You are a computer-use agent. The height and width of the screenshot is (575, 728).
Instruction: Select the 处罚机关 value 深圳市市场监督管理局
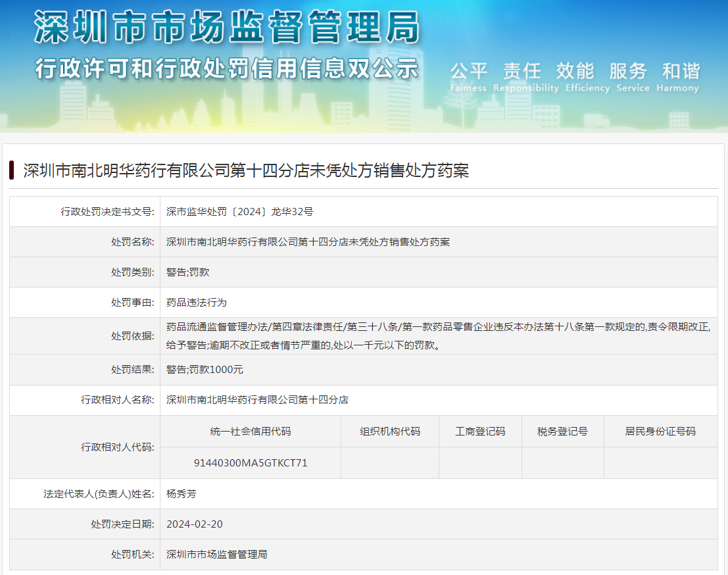(217, 554)
